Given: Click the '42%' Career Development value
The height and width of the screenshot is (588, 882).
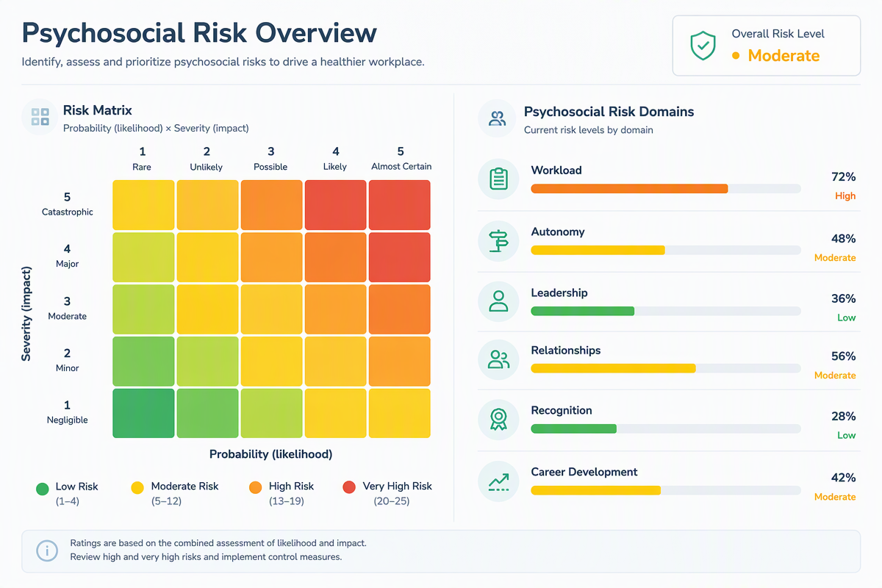Looking at the screenshot, I should 844,478.
